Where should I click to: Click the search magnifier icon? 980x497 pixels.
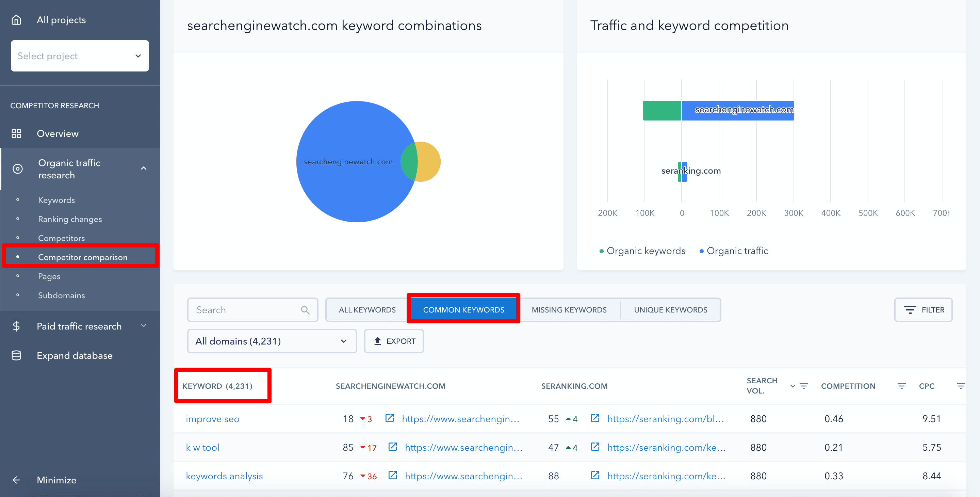305,310
